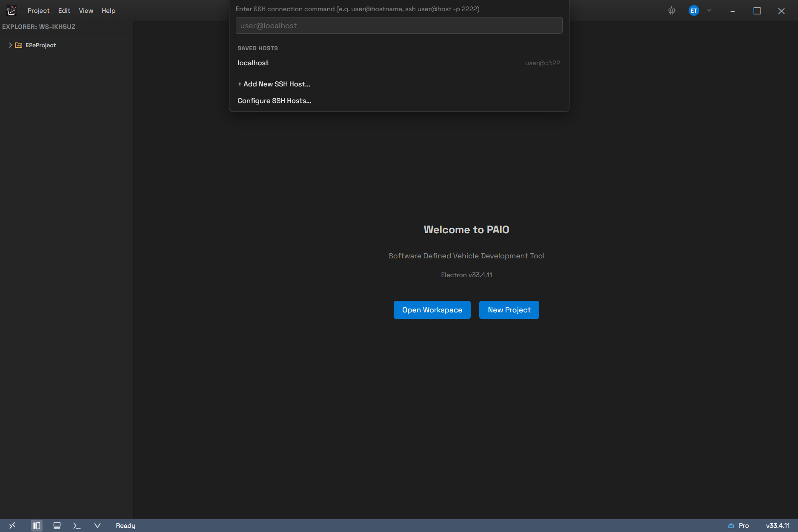The width and height of the screenshot is (798, 532).
Task: Click the ET user avatar
Action: pos(694,11)
